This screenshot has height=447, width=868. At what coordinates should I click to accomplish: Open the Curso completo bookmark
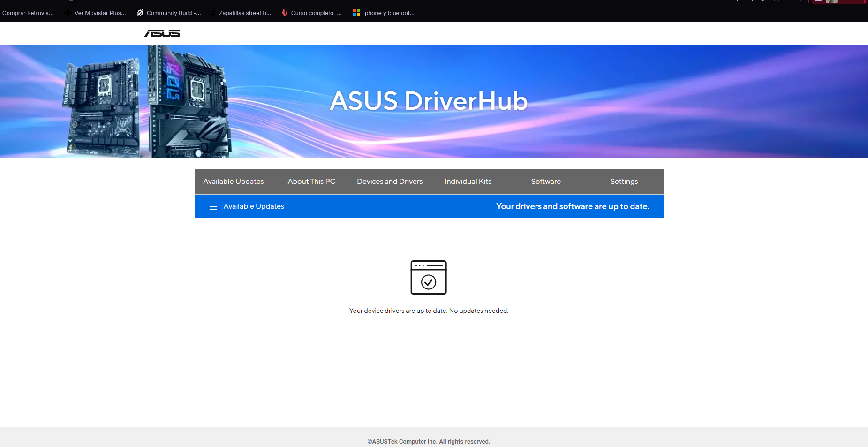(312, 13)
